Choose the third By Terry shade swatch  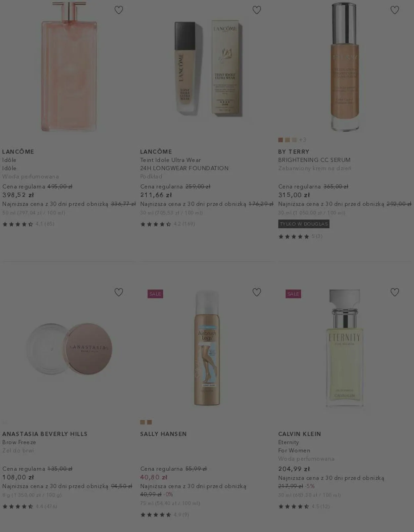coord(294,140)
